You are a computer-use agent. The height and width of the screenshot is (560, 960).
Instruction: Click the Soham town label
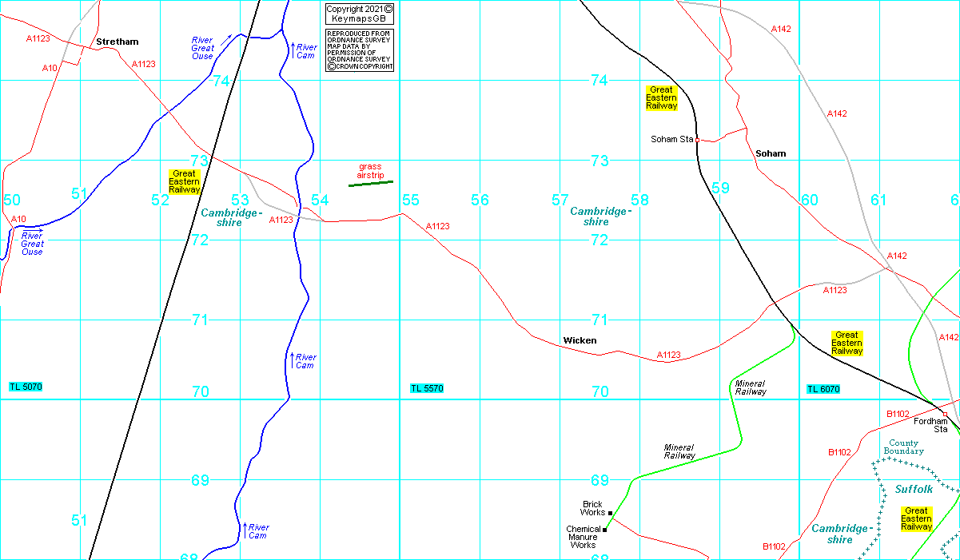[771, 153]
